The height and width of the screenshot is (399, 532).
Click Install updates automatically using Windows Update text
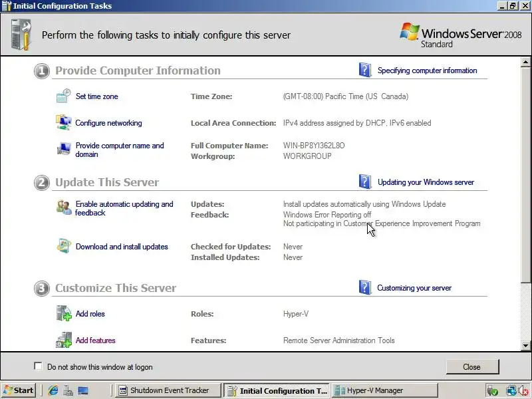364,204
